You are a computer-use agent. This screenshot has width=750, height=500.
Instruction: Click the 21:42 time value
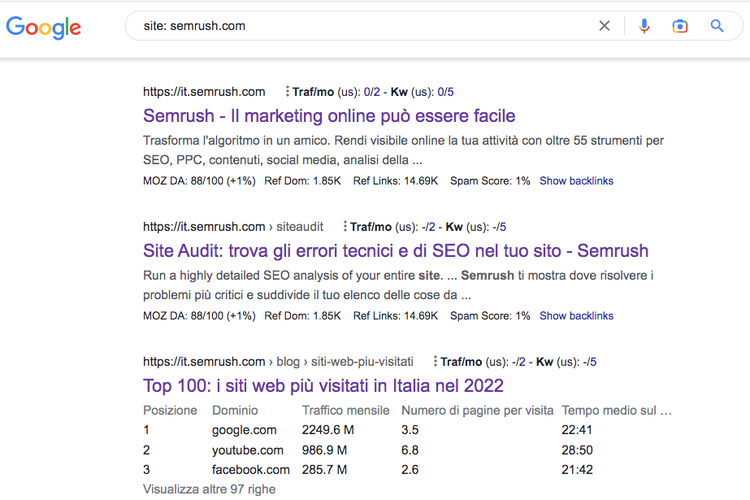(577, 469)
